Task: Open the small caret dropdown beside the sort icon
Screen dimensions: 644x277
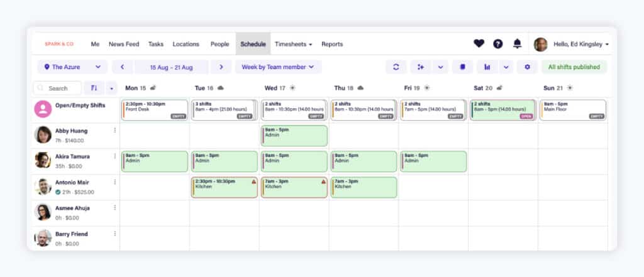Action: point(111,88)
